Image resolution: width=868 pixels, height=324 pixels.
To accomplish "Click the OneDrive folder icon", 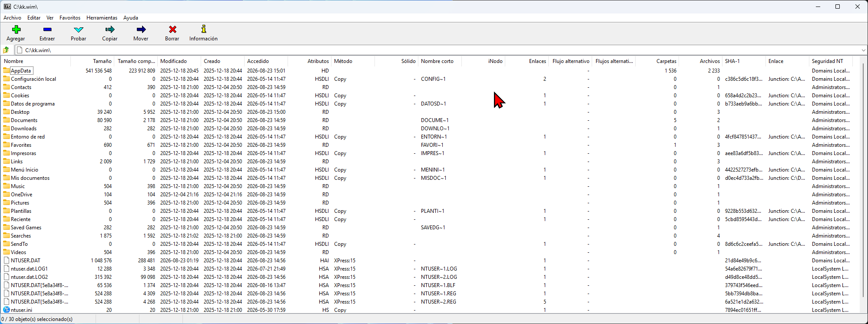I will (x=7, y=194).
